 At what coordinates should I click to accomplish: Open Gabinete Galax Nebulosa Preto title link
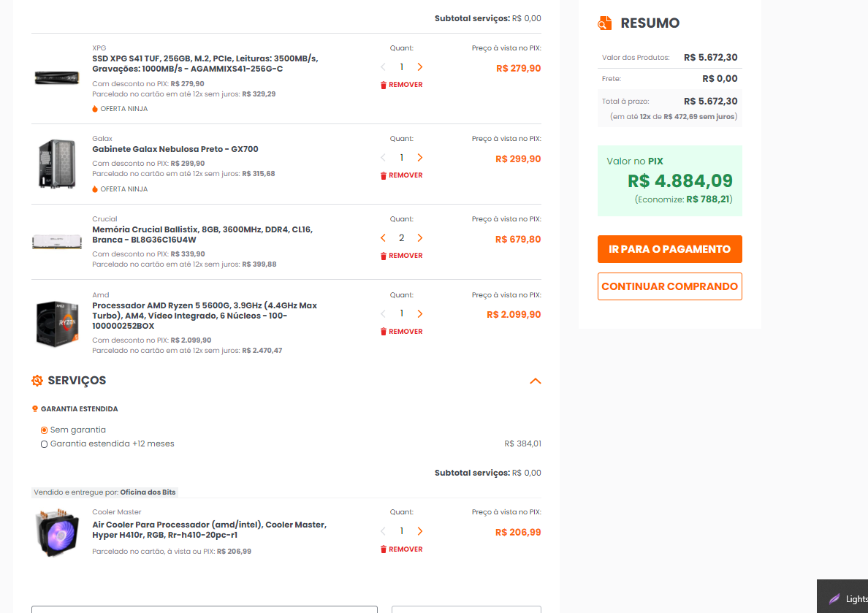coord(175,149)
